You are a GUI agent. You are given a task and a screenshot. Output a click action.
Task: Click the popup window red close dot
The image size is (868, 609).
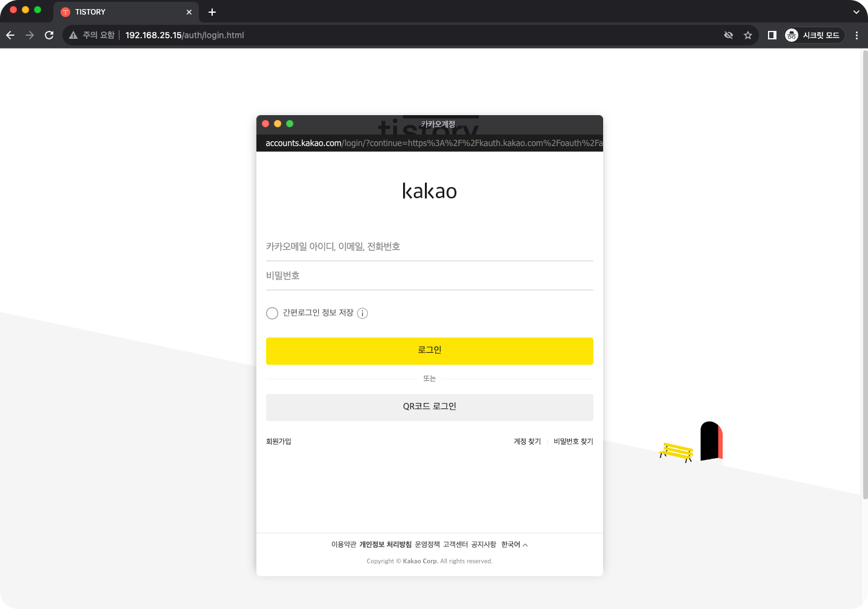(x=265, y=124)
